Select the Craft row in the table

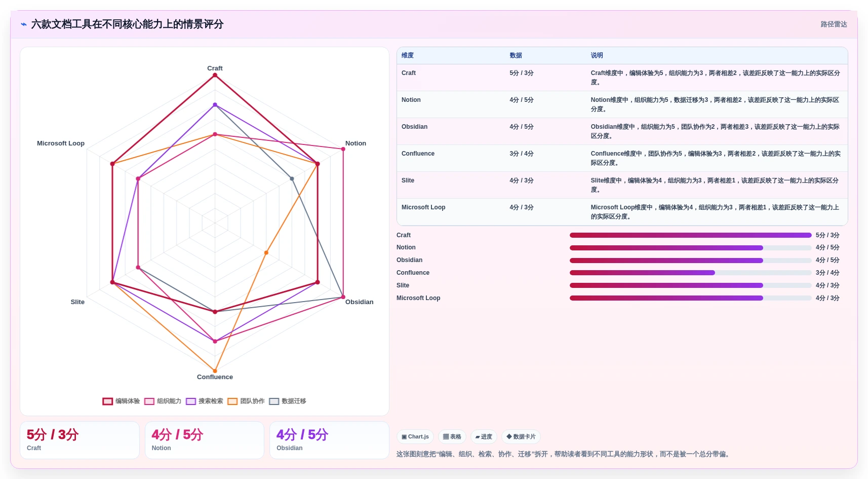(x=622, y=78)
